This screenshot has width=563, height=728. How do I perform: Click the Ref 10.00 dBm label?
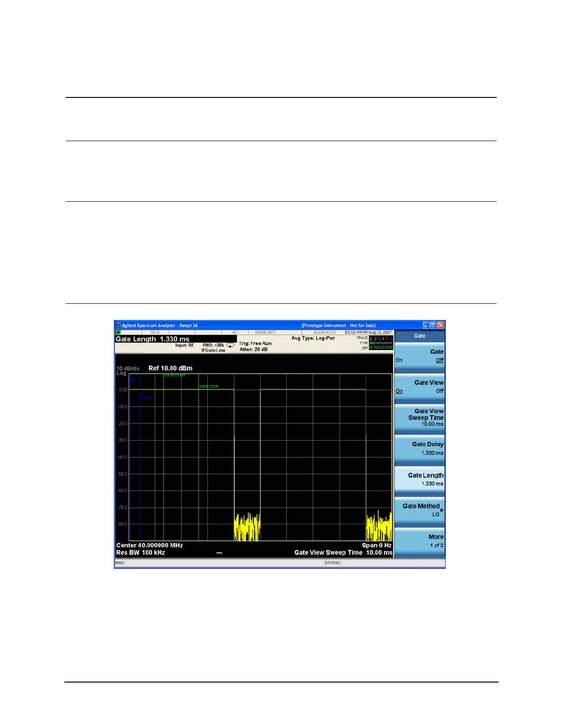coord(170,368)
